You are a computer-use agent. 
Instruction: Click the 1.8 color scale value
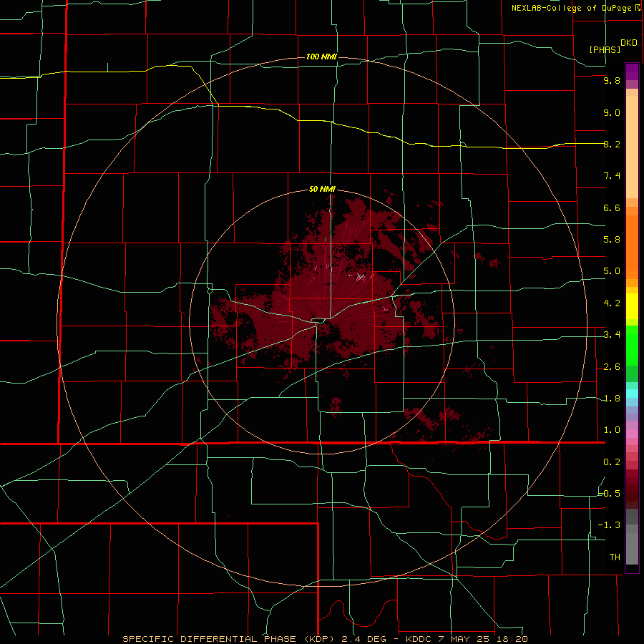pyautogui.click(x=612, y=399)
